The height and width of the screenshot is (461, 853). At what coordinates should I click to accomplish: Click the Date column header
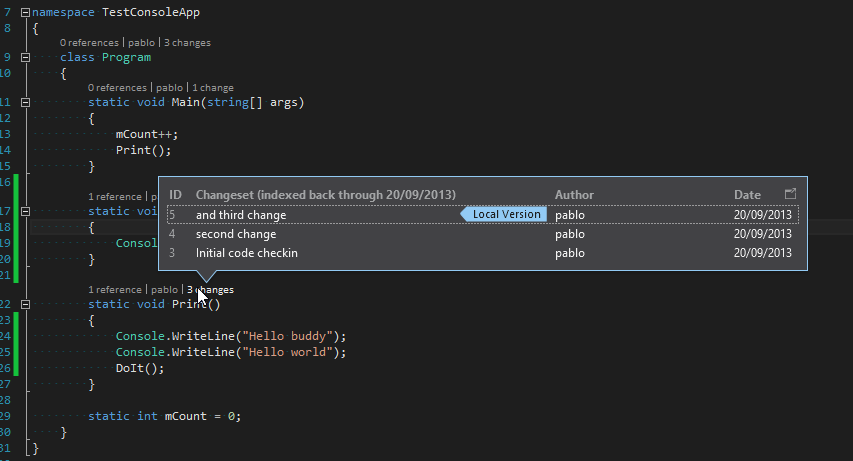(747, 195)
